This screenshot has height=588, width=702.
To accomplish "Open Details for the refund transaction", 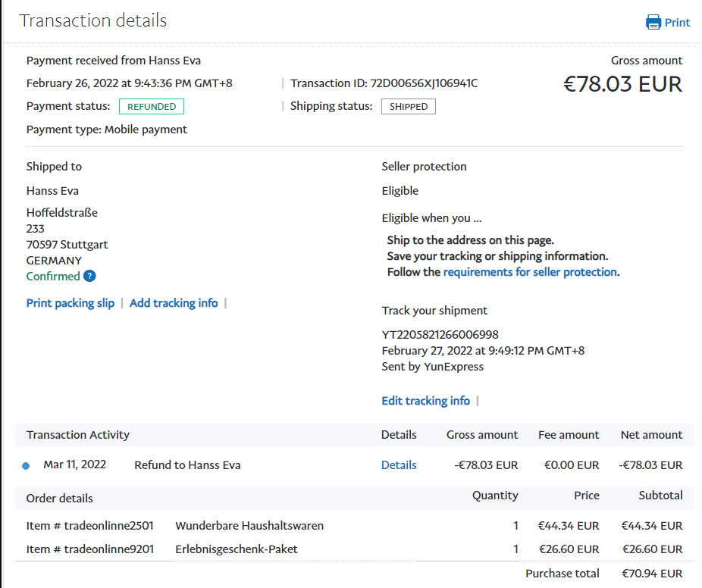I will tap(399, 465).
